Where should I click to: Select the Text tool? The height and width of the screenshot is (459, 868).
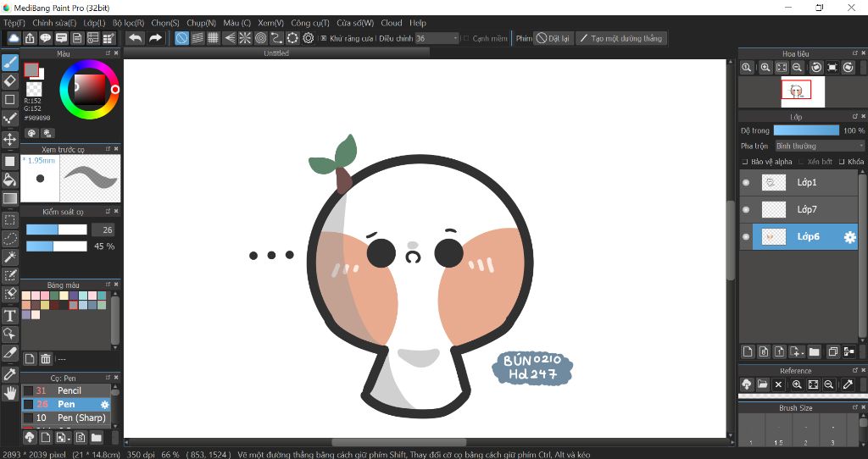tap(10, 316)
